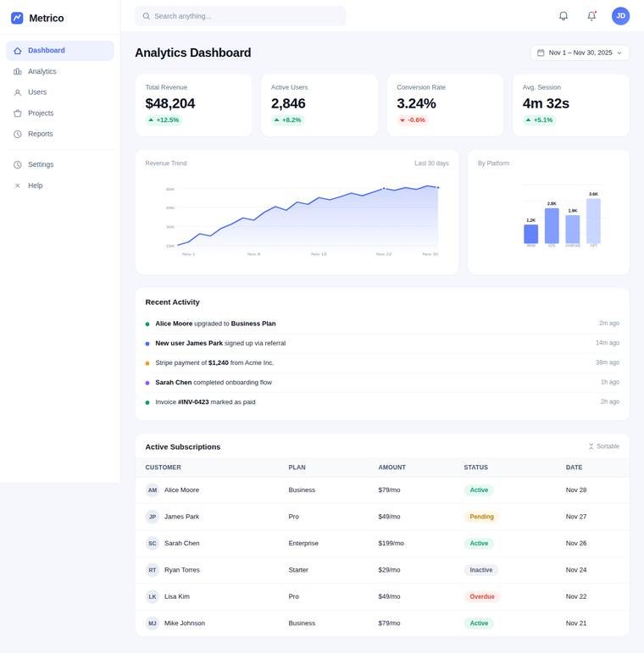Viewport: 644px width, 653px height.
Task: Click the Projects bag icon in sidebar
Action: pos(18,113)
